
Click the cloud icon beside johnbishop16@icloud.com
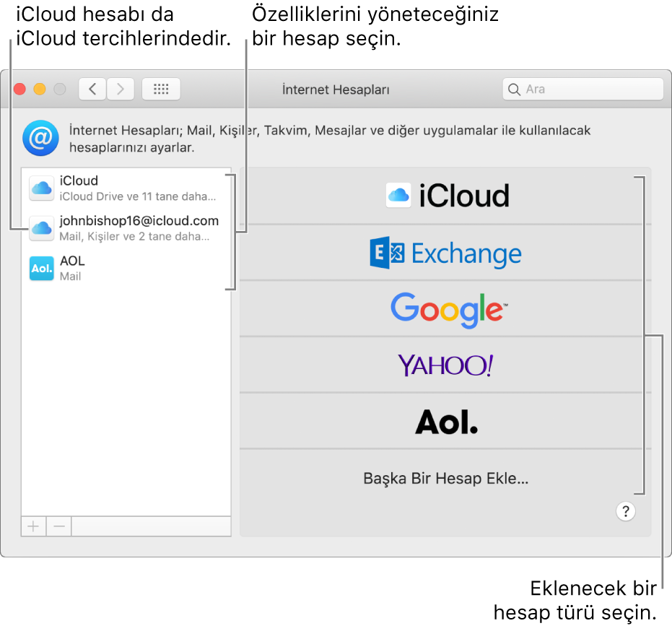(x=42, y=228)
